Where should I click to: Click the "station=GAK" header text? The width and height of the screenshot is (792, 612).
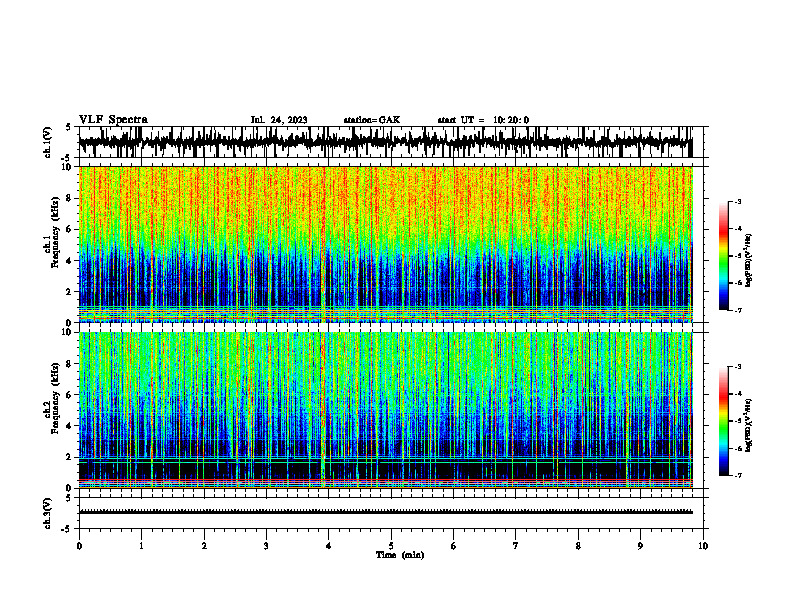[x=372, y=120]
